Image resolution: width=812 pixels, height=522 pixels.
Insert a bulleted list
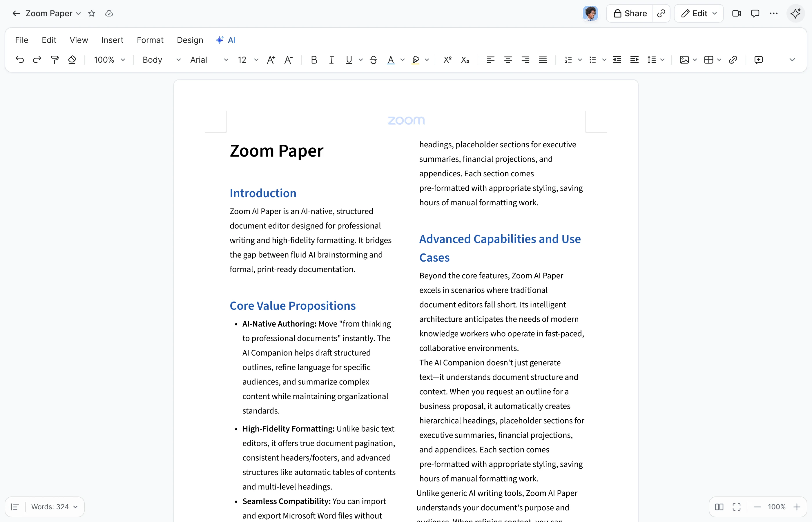pos(592,60)
